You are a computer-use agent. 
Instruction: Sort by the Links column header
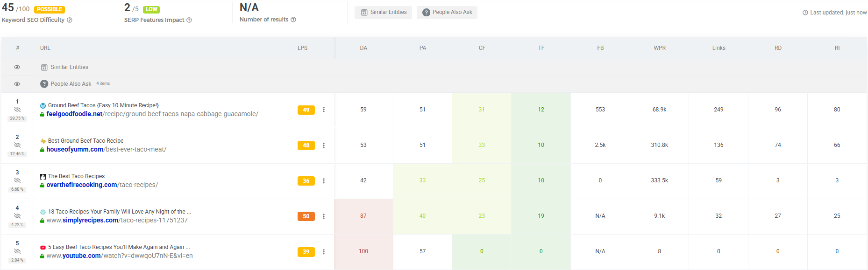point(719,48)
